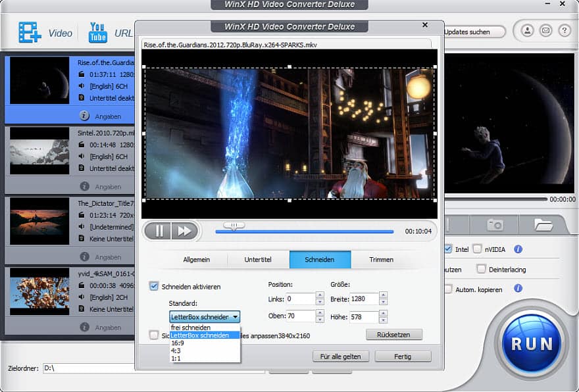The width and height of the screenshot is (579, 392).
Task: Click the preview playback position slider handle
Action: (234, 226)
